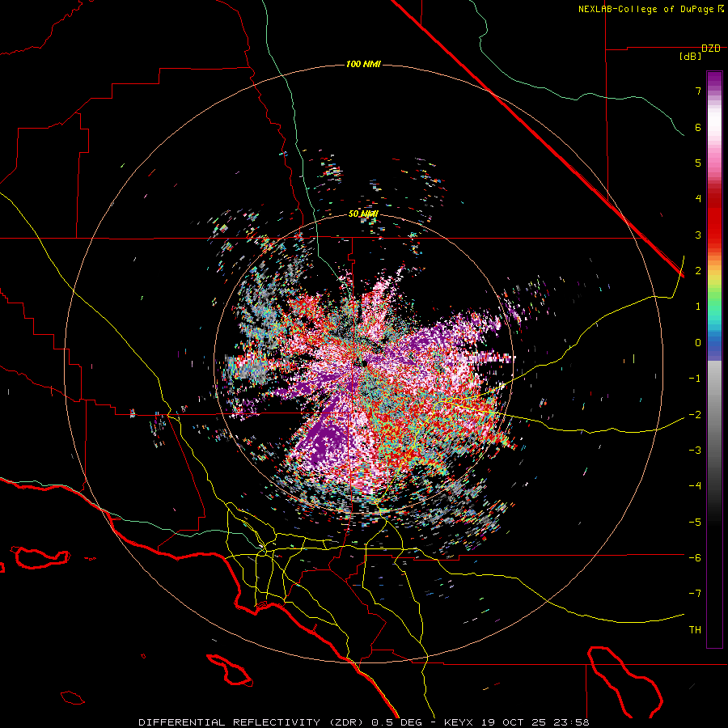Click the DZD product label
The width and height of the screenshot is (728, 728).
click(711, 49)
